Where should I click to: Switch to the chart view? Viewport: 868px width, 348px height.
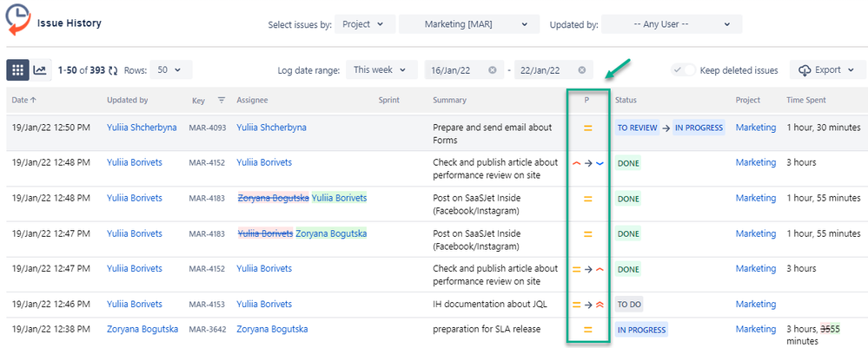point(41,69)
